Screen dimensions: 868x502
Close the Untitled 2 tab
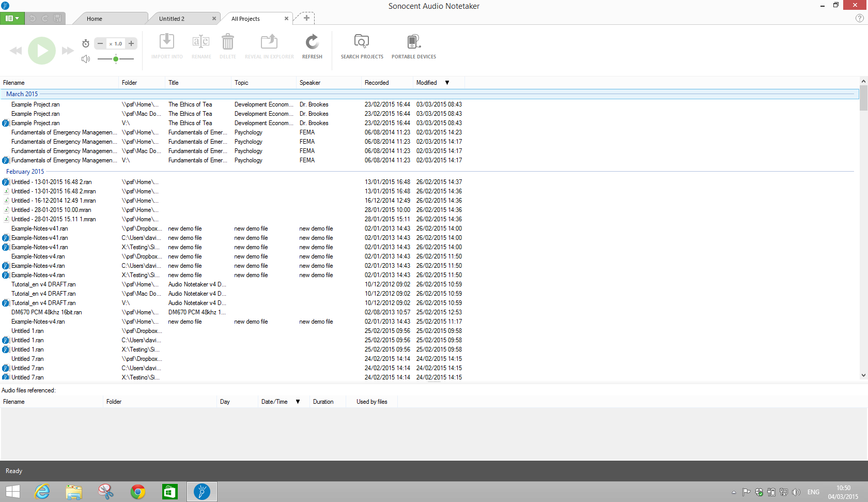click(214, 19)
